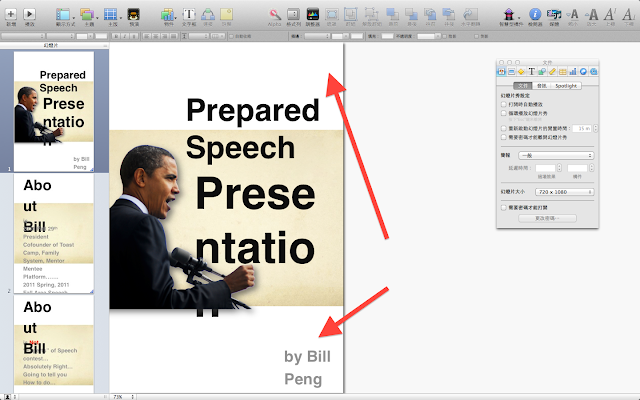Click the Bring to Front toolbar icon
This screenshot has width=640, height=400.
point(393,15)
